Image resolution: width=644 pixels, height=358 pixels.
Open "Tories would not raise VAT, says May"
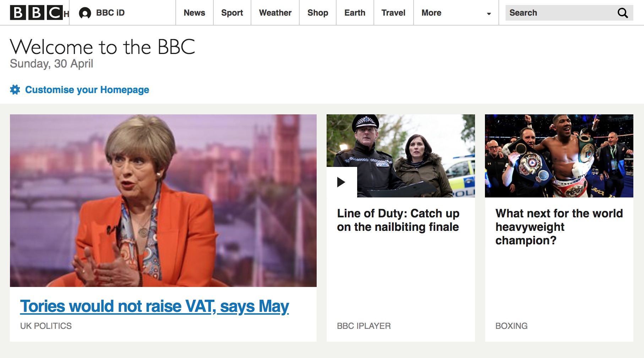(x=155, y=305)
